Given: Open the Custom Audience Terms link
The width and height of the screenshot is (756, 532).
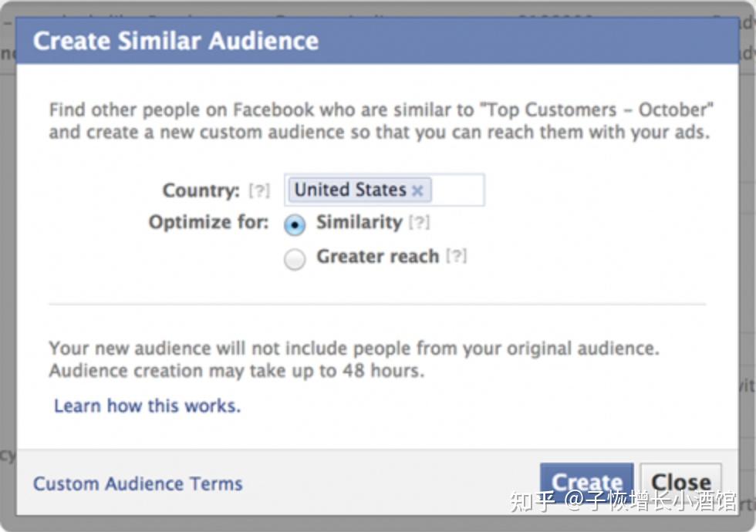Looking at the screenshot, I should pos(138,483).
